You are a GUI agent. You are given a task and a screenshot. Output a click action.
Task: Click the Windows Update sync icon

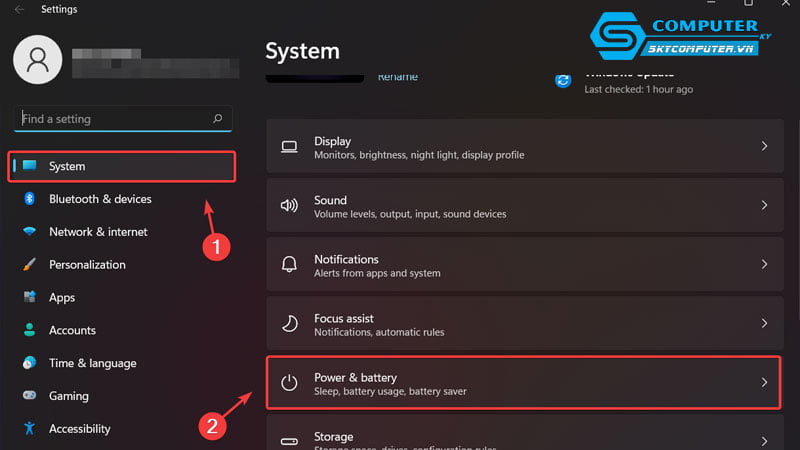coord(563,80)
